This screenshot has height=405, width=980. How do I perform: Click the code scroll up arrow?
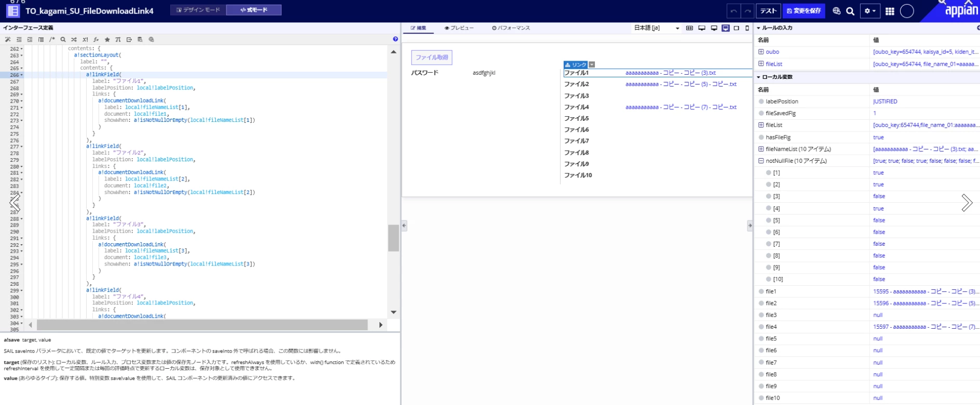393,52
